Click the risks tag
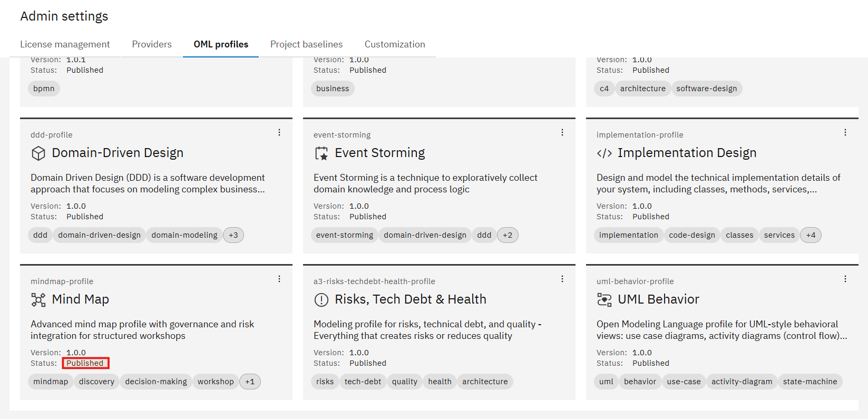 point(325,382)
